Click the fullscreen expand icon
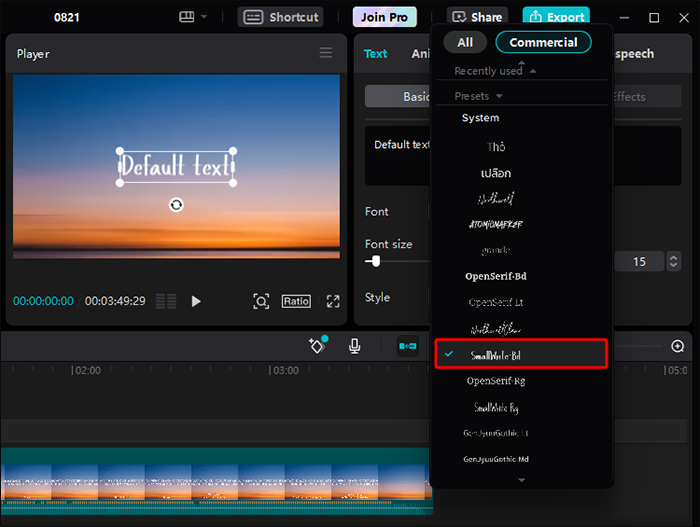The width and height of the screenshot is (700, 527). (x=333, y=301)
